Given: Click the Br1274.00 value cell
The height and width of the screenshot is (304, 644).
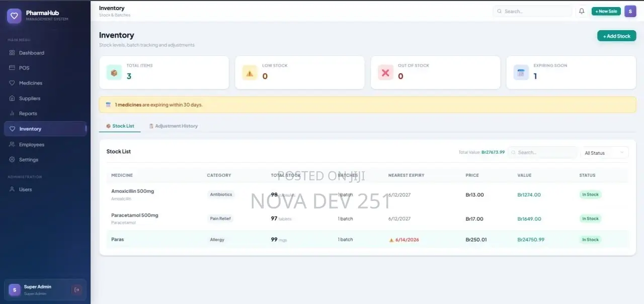Looking at the screenshot, I should click(x=529, y=194).
